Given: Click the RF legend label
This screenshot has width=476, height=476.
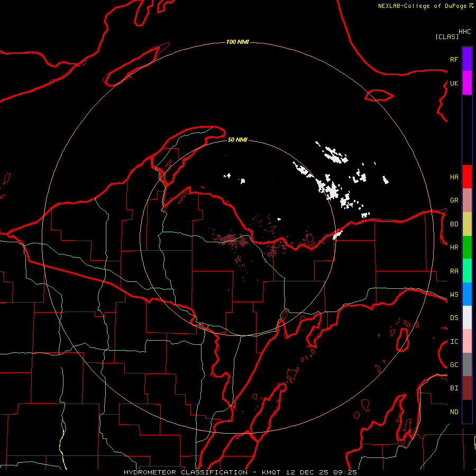Looking at the screenshot, I should pos(454,59).
